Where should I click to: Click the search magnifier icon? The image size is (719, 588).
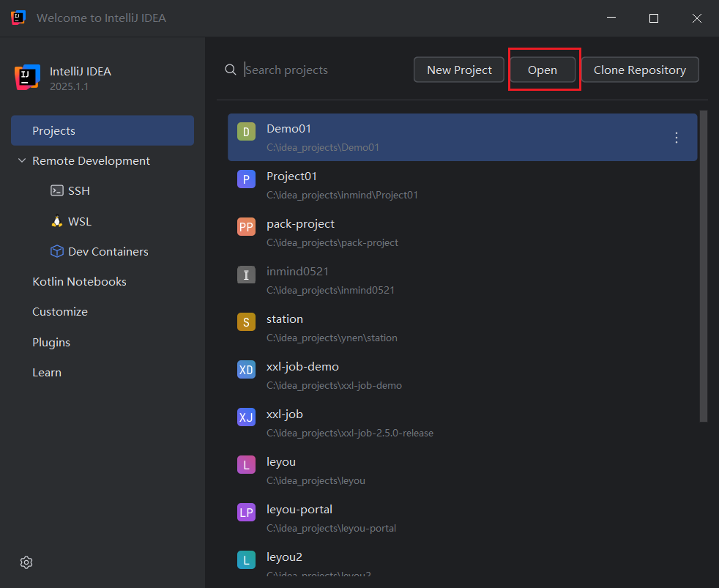[x=231, y=70]
